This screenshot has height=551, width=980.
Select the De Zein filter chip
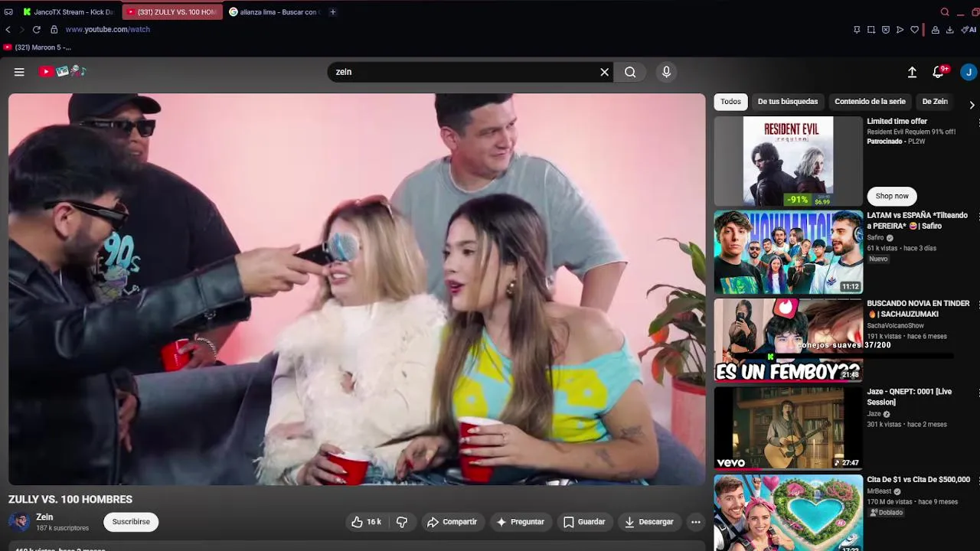coord(935,102)
